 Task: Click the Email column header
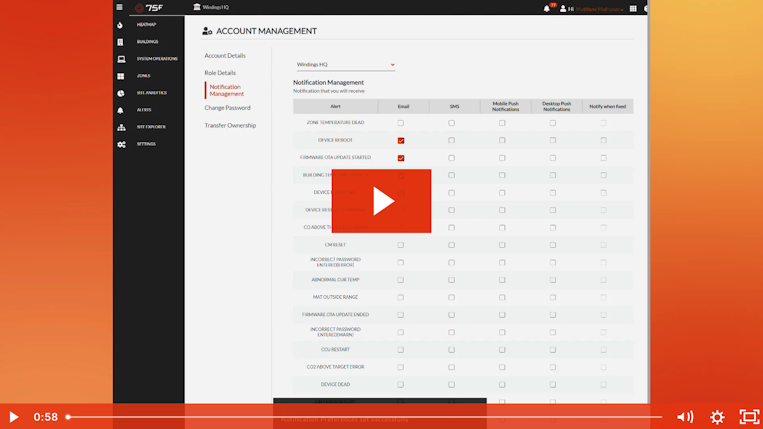pos(403,107)
